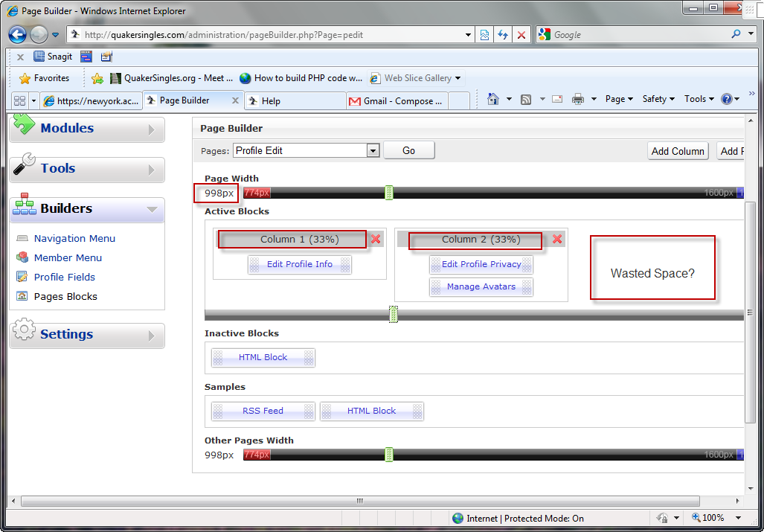This screenshot has height=532, width=764.
Task: Click the Add Column button
Action: tap(677, 151)
